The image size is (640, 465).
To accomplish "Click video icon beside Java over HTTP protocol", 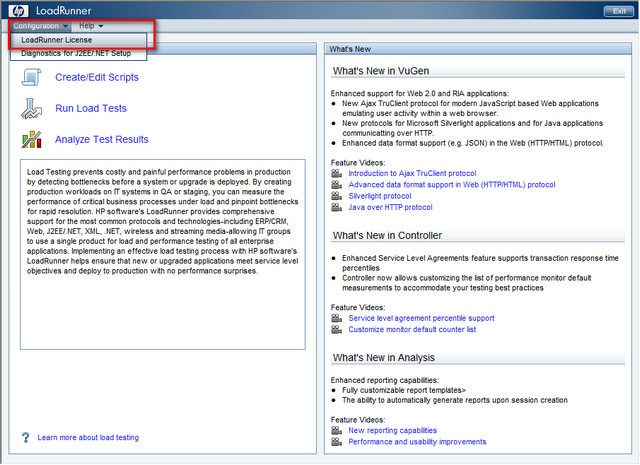I will pyautogui.click(x=336, y=207).
